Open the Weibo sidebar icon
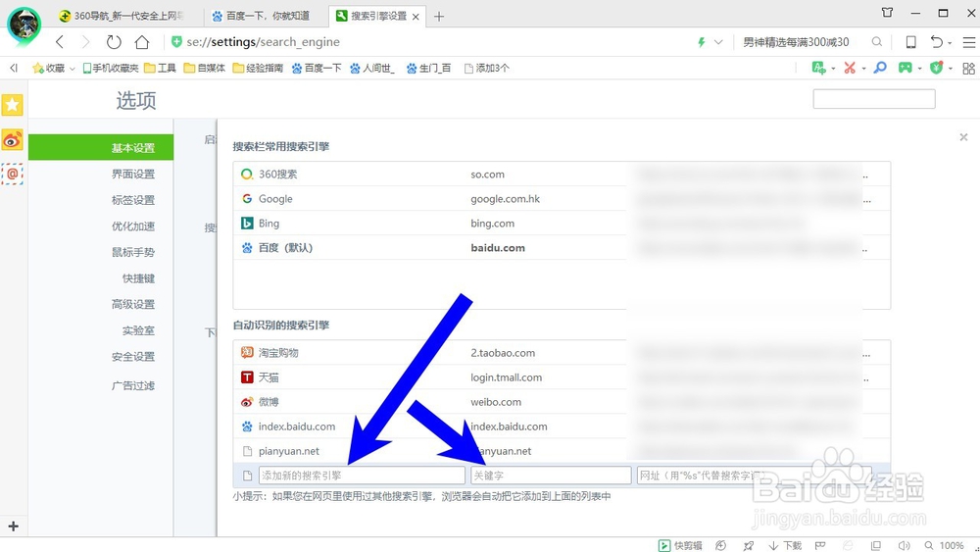The width and height of the screenshot is (980, 552). [12, 140]
